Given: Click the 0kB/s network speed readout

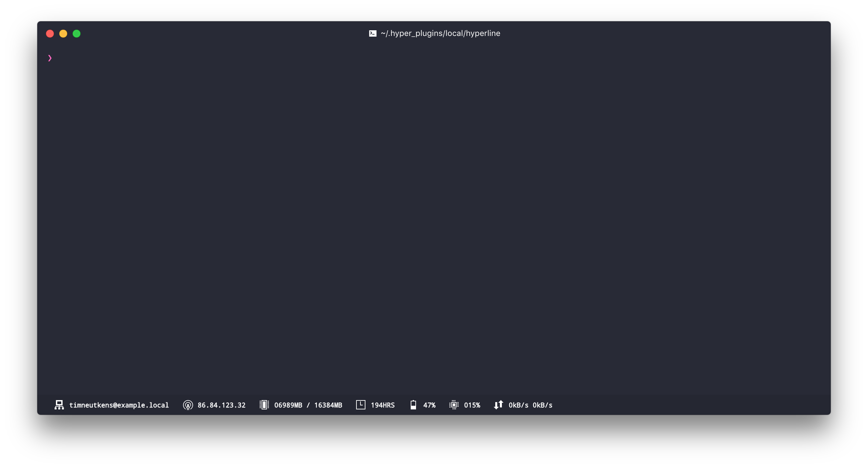Looking at the screenshot, I should (531, 405).
